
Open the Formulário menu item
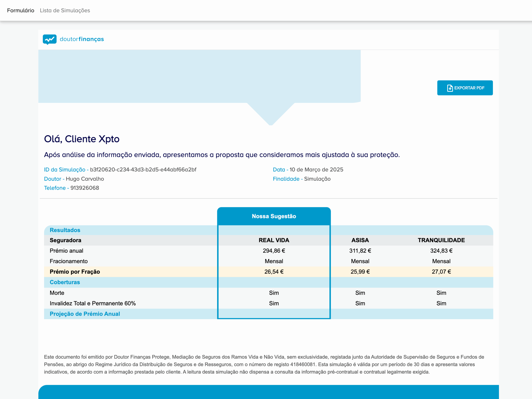coord(20,10)
